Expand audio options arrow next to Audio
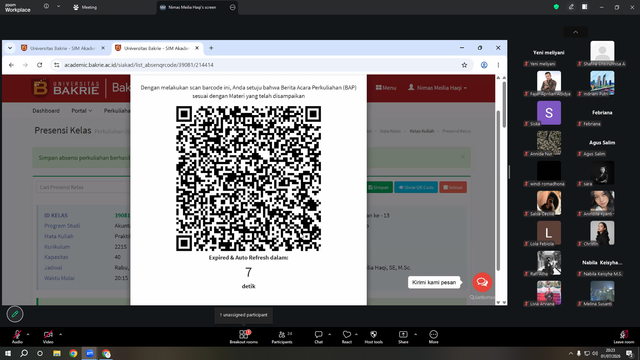 pyautogui.click(x=28, y=334)
